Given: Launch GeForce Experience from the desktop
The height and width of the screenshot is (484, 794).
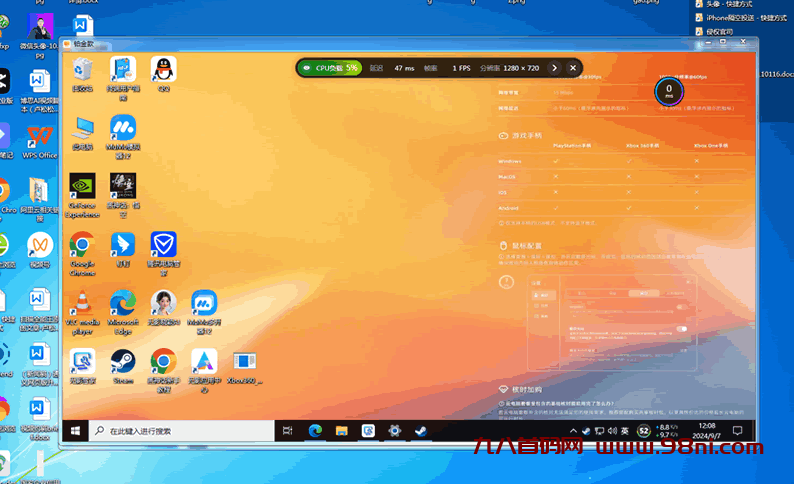Looking at the screenshot, I should 82,187.
